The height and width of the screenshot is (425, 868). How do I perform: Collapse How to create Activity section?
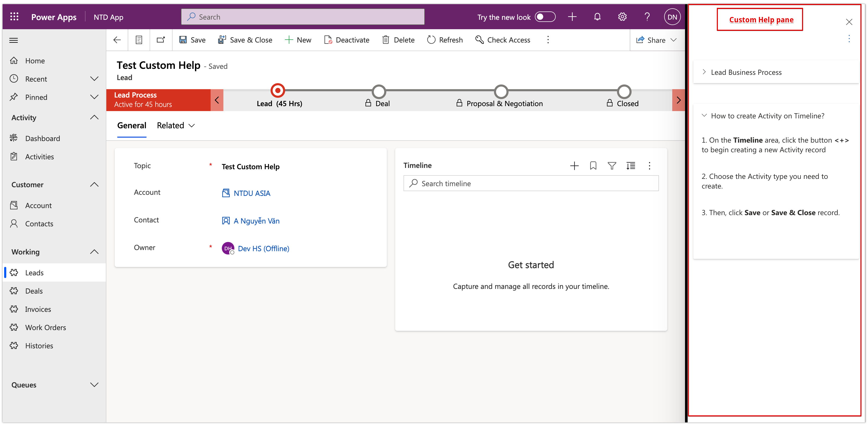pos(704,116)
